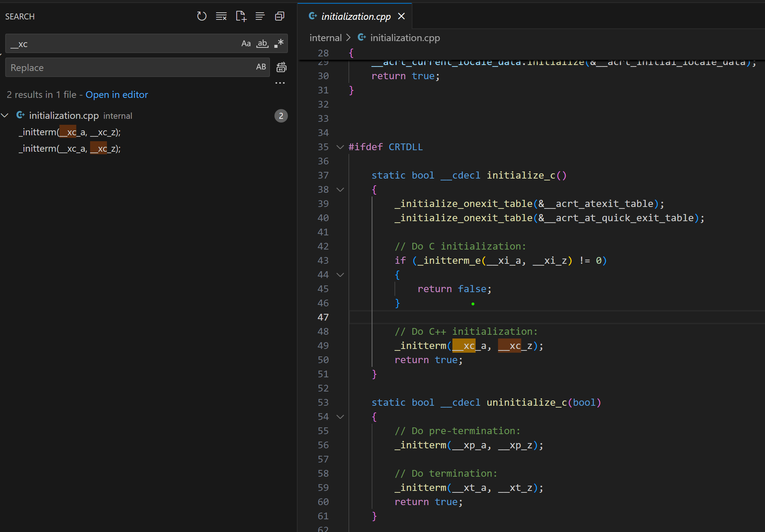Click the Replace All icon
Image resolution: width=765 pixels, height=532 pixels.
click(x=281, y=67)
